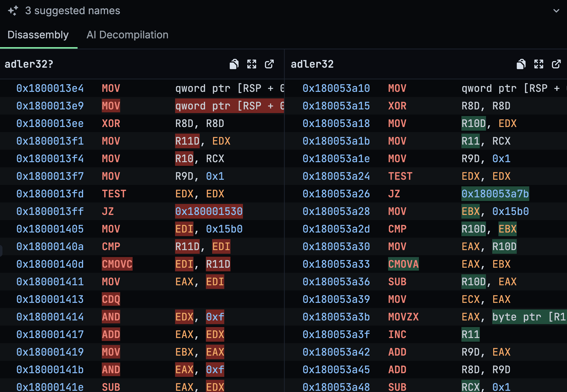
Task: Click address 0x180001414
Action: pyautogui.click(x=50, y=317)
